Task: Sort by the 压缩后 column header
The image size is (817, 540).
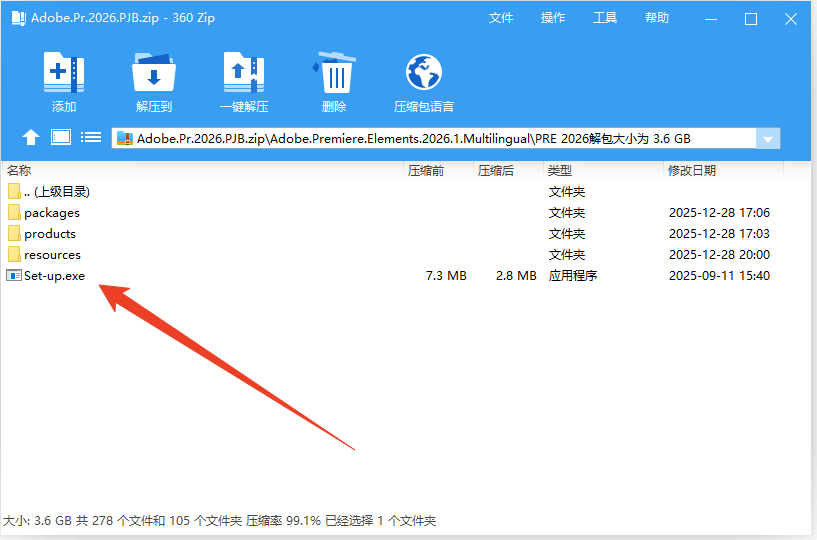Action: coord(496,170)
